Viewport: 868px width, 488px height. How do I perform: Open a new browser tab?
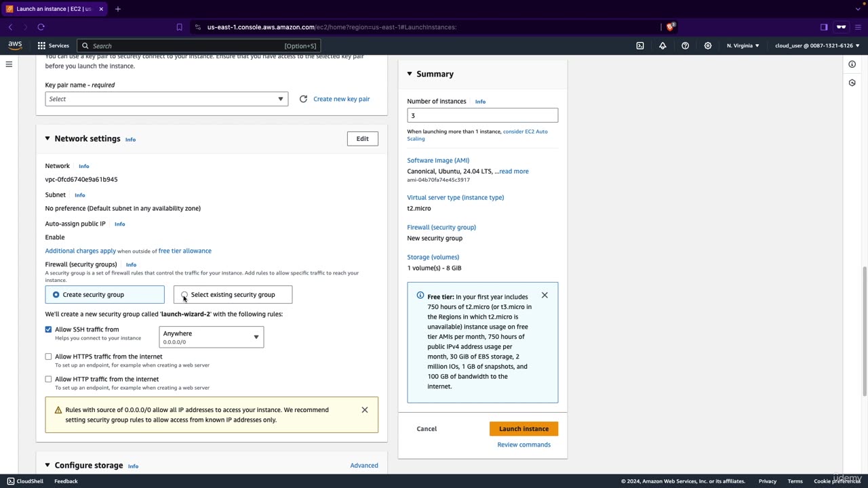click(x=117, y=9)
